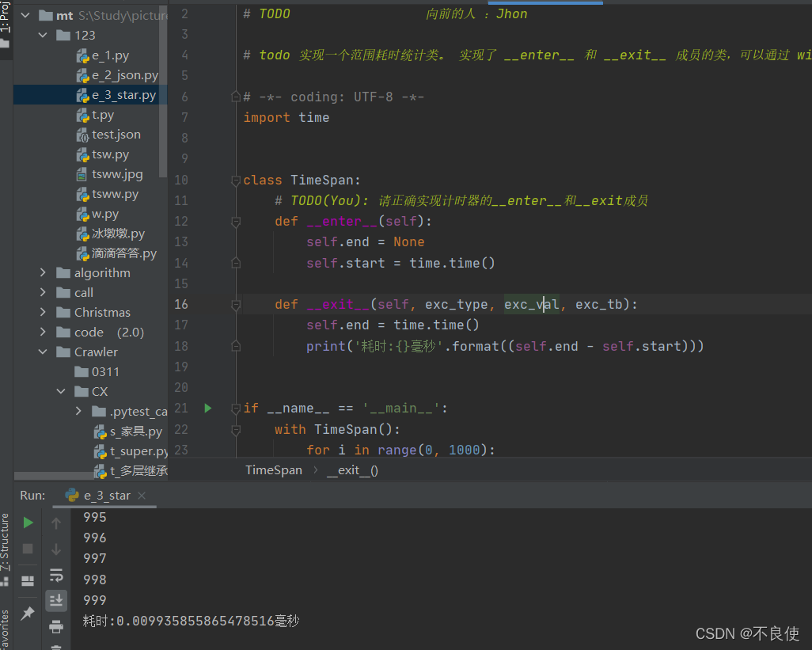812x650 pixels.
Task: Select the 0311 folder
Action: pyautogui.click(x=97, y=372)
